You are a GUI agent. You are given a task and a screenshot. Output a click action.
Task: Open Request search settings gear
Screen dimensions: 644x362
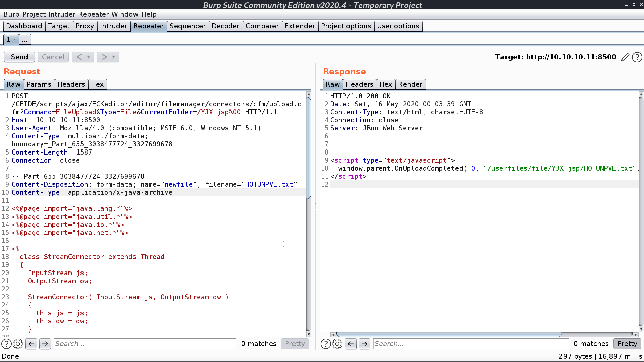18,344
